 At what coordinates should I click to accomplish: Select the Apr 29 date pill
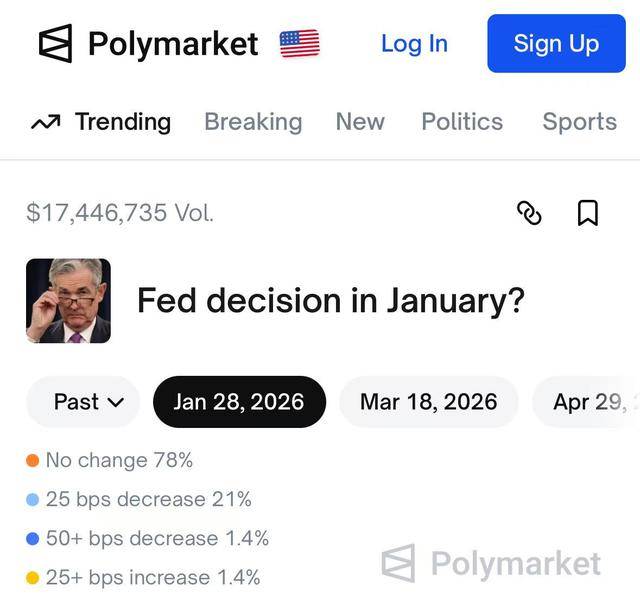point(590,402)
